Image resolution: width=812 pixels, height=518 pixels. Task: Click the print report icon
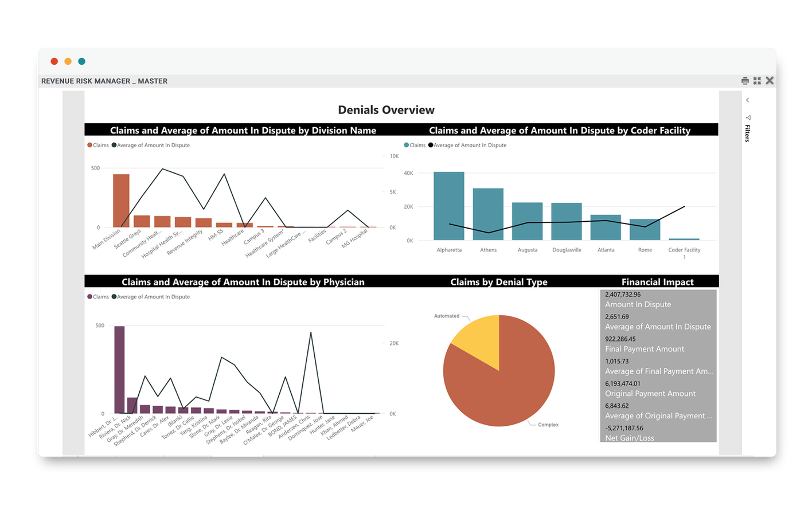tap(745, 81)
